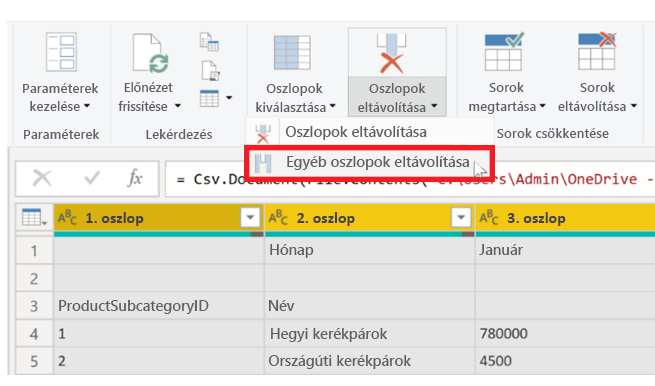Open filter dropdown of 1. oszlop
This screenshot has height=386, width=655.
click(x=250, y=218)
